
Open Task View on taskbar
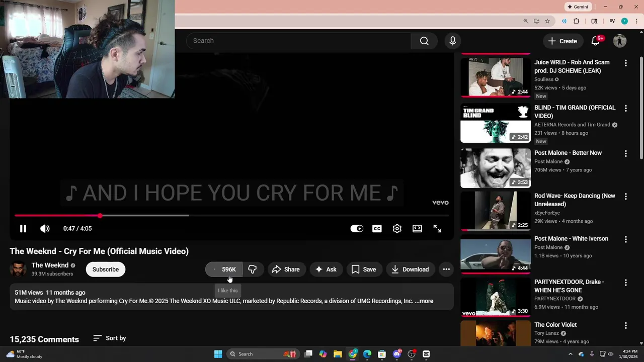(x=308, y=354)
